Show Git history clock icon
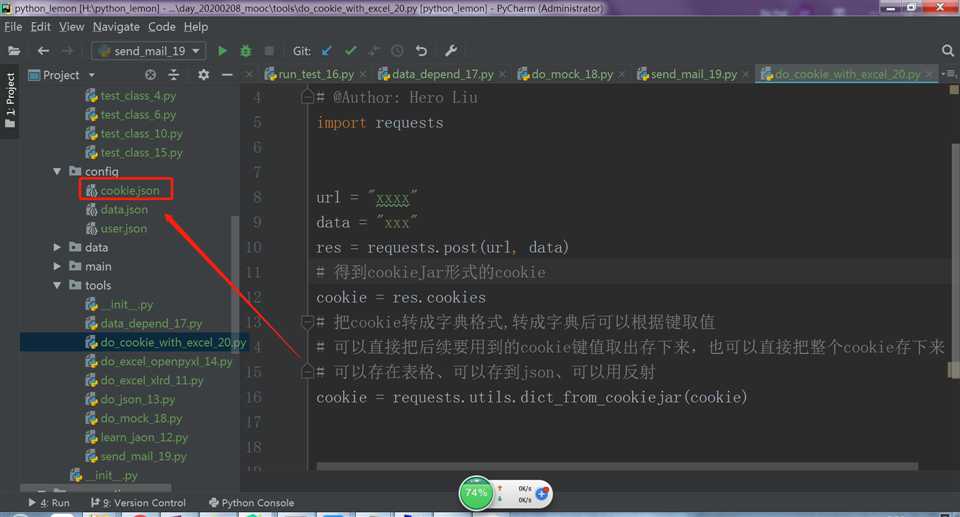The height and width of the screenshot is (517, 960). pyautogui.click(x=397, y=51)
